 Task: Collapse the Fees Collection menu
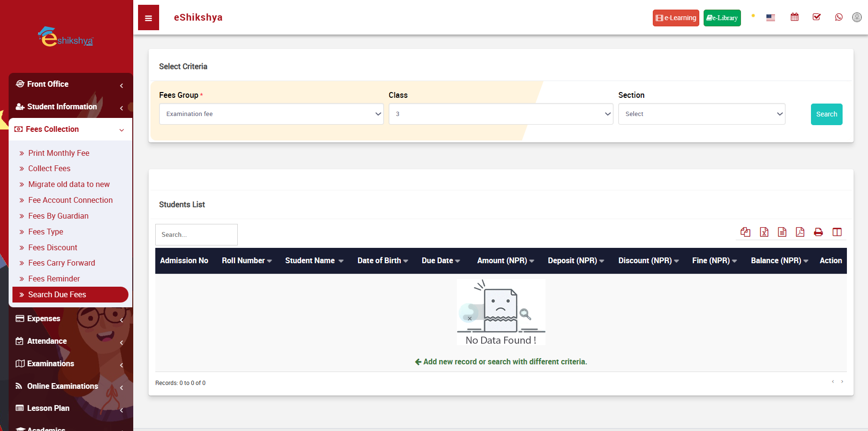tap(70, 129)
